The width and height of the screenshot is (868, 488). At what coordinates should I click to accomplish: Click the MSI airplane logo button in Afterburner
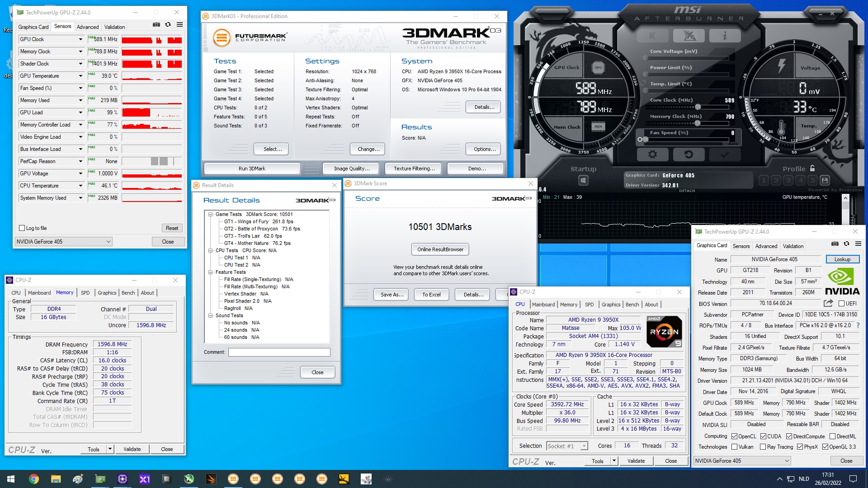tap(689, 36)
